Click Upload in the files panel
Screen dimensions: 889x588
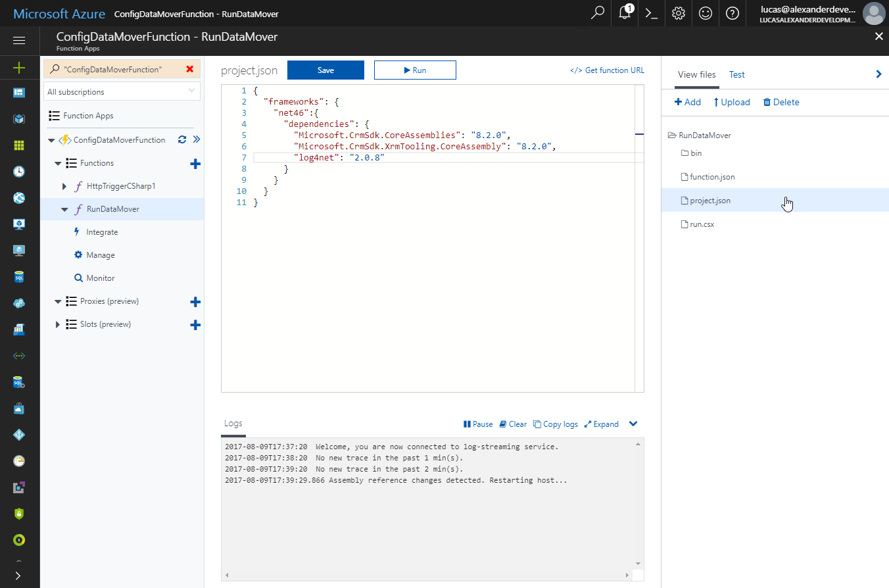(732, 102)
